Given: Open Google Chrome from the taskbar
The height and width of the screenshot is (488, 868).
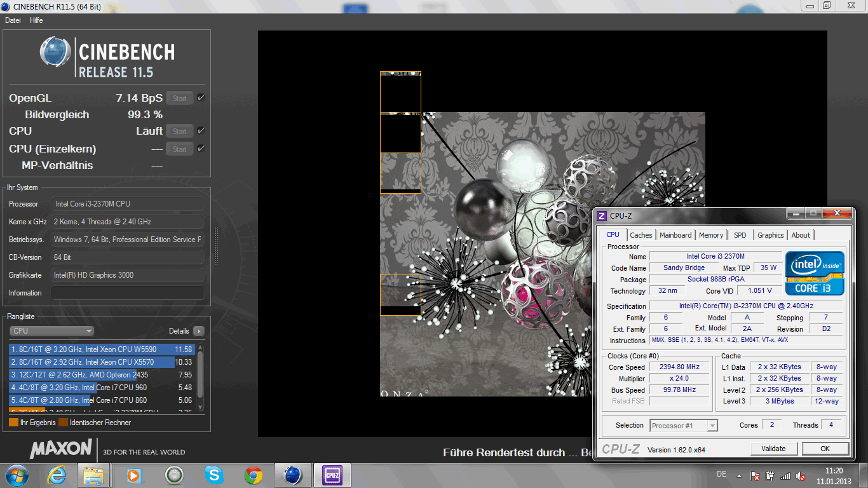Looking at the screenshot, I should pos(254,475).
